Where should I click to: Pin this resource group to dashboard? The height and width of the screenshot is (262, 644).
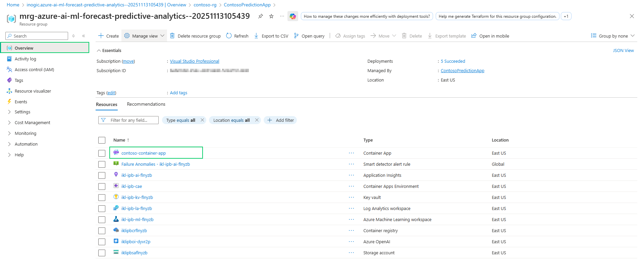tap(260, 16)
